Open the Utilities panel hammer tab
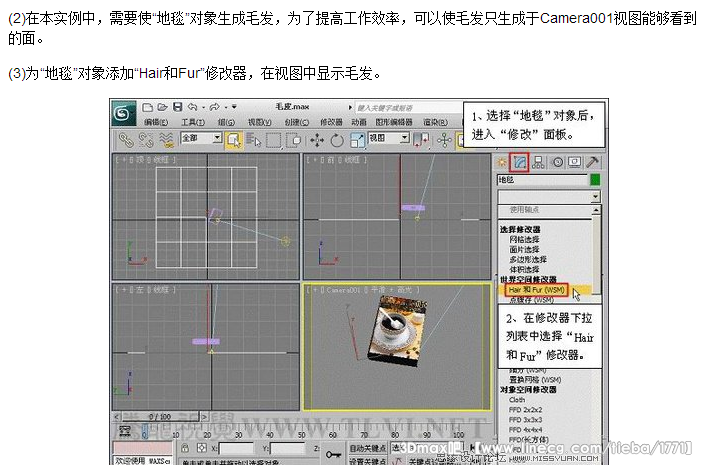The height and width of the screenshot is (465, 721). [x=592, y=162]
